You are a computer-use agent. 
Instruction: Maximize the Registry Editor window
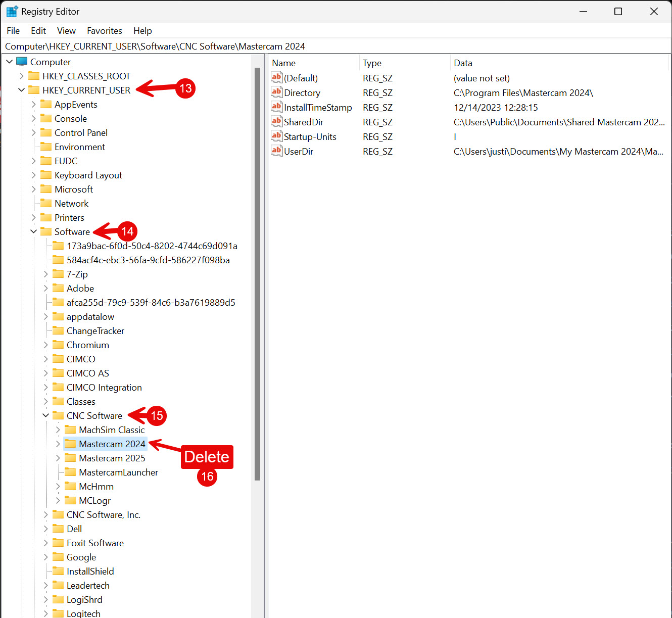click(618, 11)
